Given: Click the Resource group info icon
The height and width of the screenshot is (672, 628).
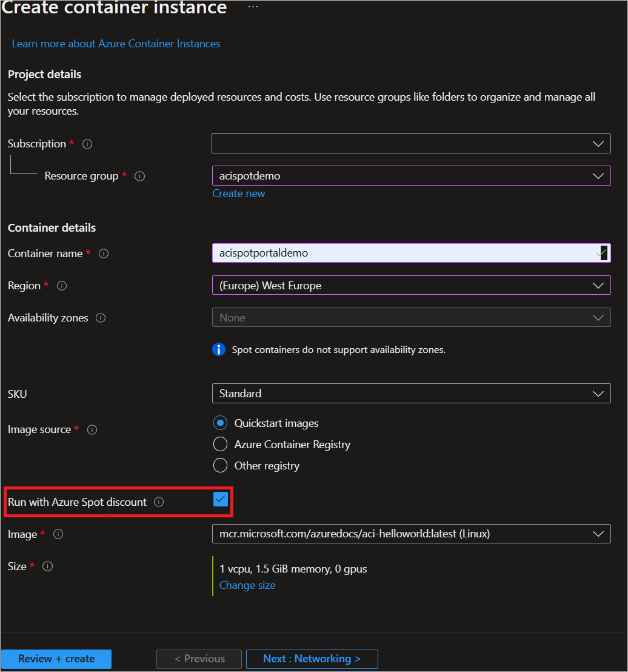Looking at the screenshot, I should (139, 176).
